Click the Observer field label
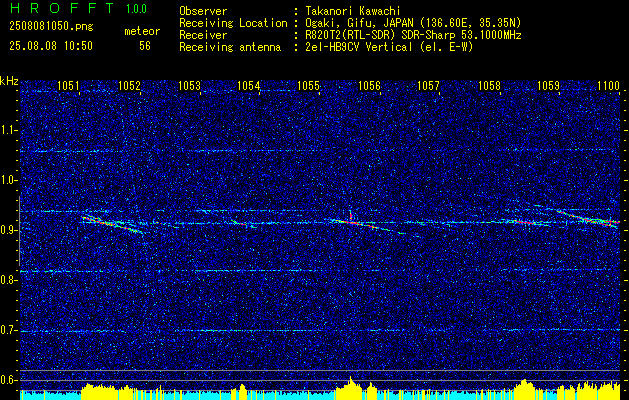 [x=203, y=11]
